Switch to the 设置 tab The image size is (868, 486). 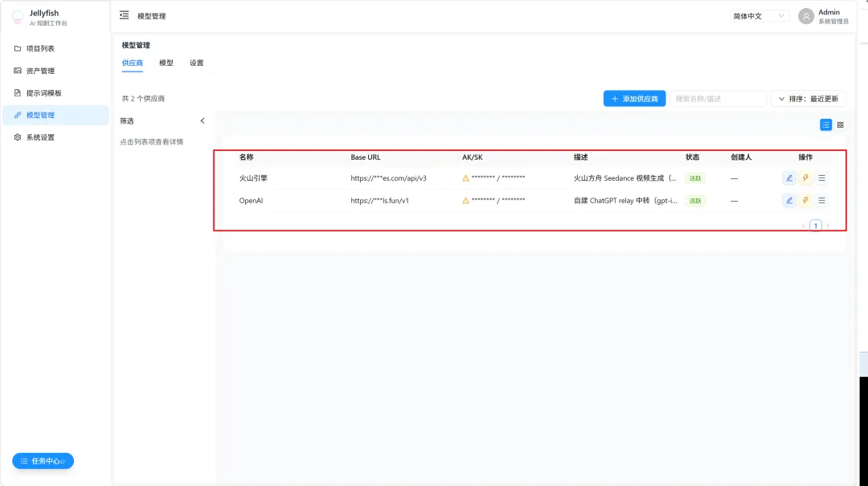pos(197,63)
